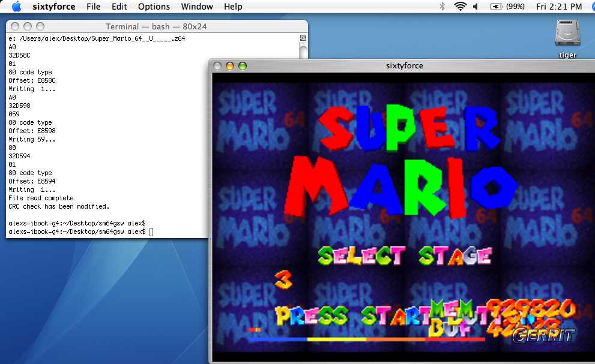This screenshot has height=364, width=595.
Task: Minimize the sixtyforce game window
Action: pyautogui.click(x=230, y=66)
